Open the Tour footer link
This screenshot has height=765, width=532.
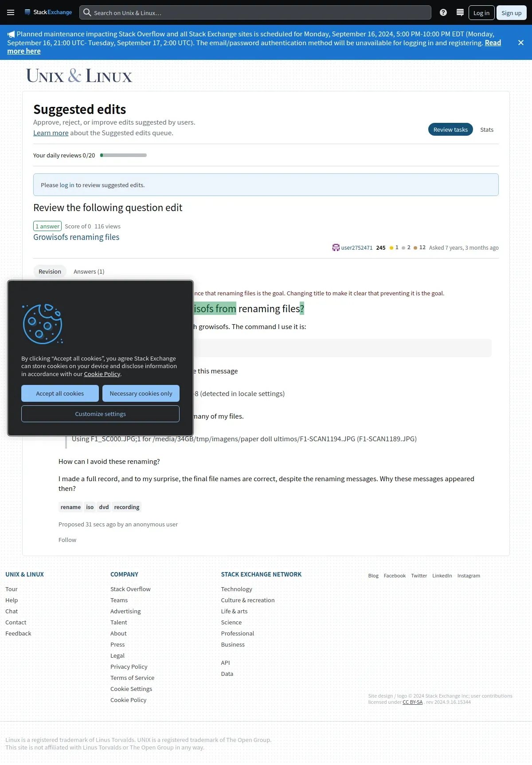(12, 589)
